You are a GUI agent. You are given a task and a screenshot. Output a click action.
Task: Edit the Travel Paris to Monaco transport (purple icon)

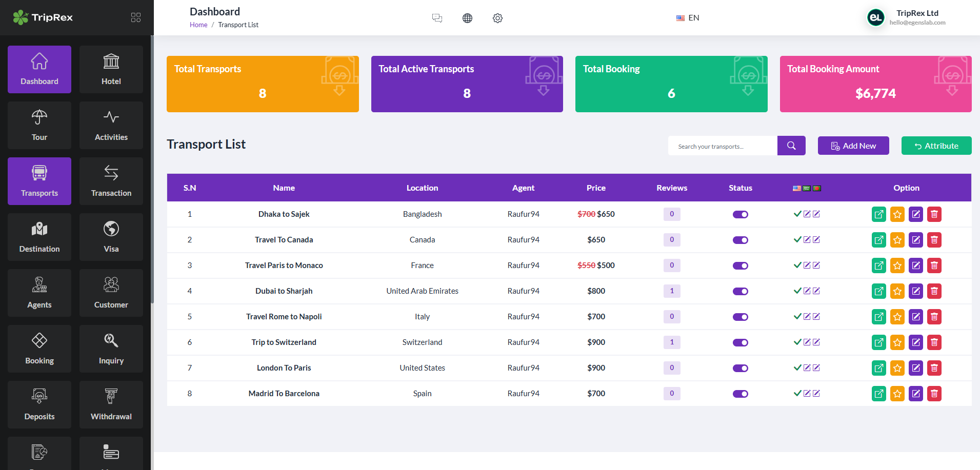coord(916,265)
